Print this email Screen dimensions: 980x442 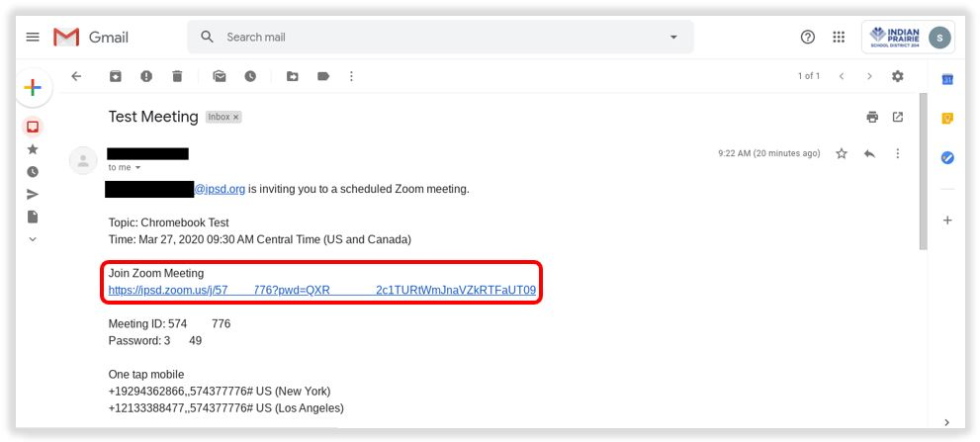872,117
